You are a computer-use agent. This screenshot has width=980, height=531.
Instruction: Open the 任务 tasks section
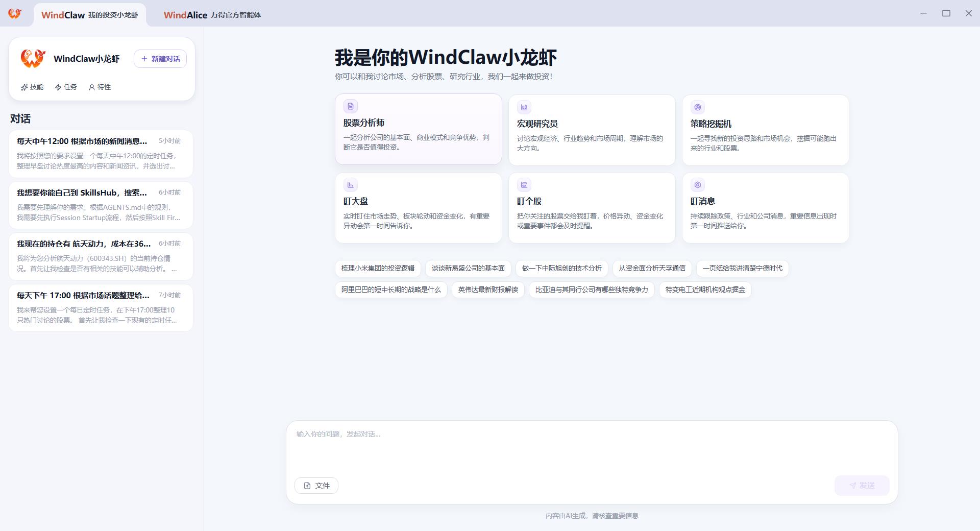tap(66, 87)
